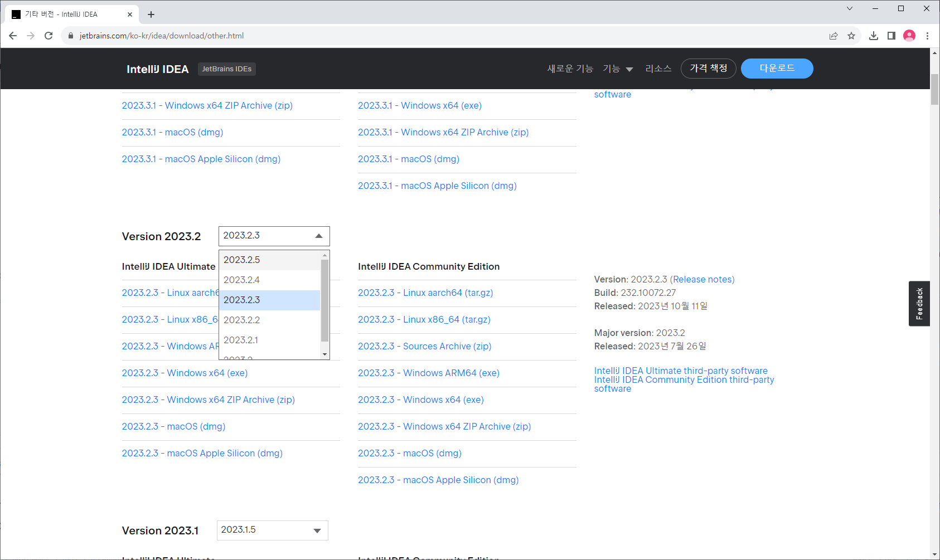Download Community 2023.3.1 Windows x64 (exe)
Viewport: 940px width, 560px height.
coord(420,106)
